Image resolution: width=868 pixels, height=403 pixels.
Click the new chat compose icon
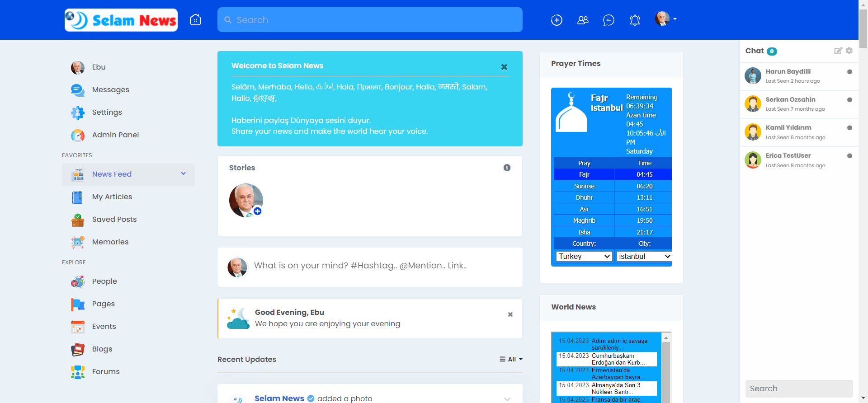(838, 51)
